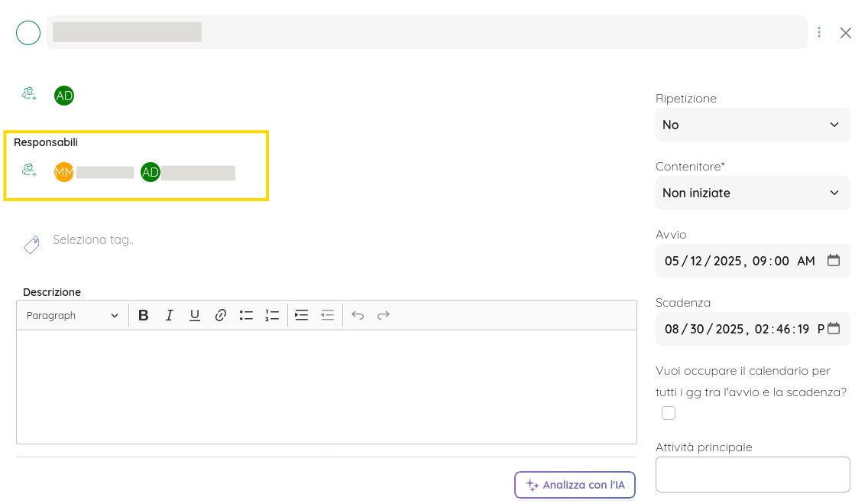The height and width of the screenshot is (504, 868).
Task: Create a numbered list in the description
Action: pos(272,314)
